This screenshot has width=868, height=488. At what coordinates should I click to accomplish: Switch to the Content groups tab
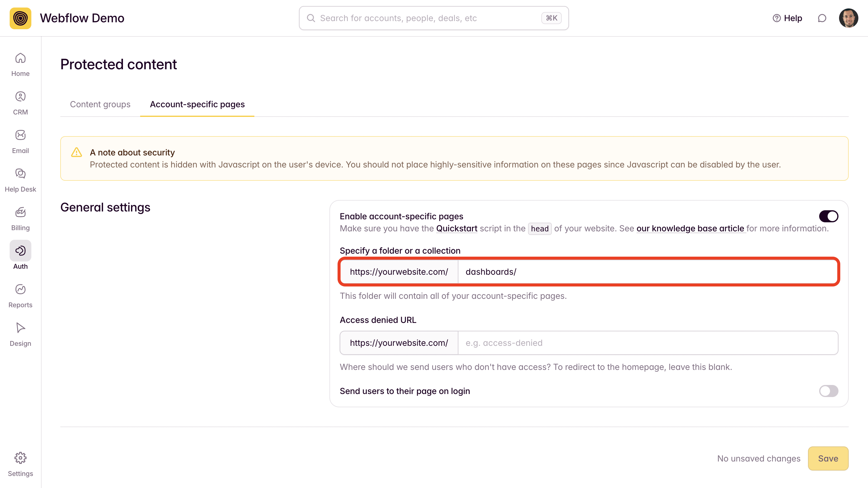[100, 105]
